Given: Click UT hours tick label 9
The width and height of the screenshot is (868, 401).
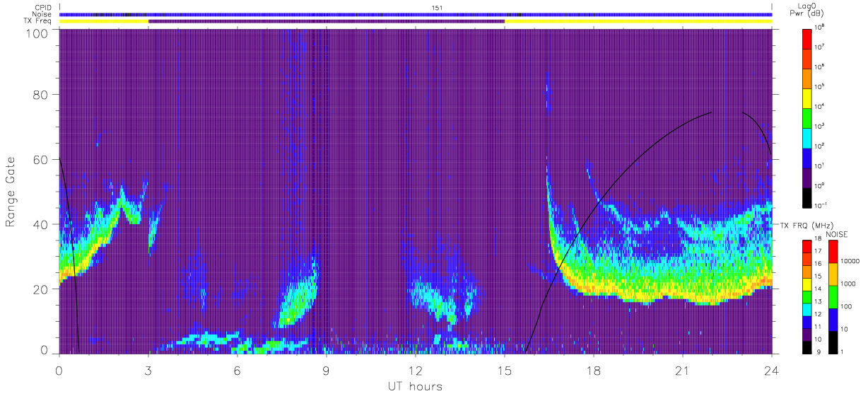Looking at the screenshot, I should (x=327, y=371).
